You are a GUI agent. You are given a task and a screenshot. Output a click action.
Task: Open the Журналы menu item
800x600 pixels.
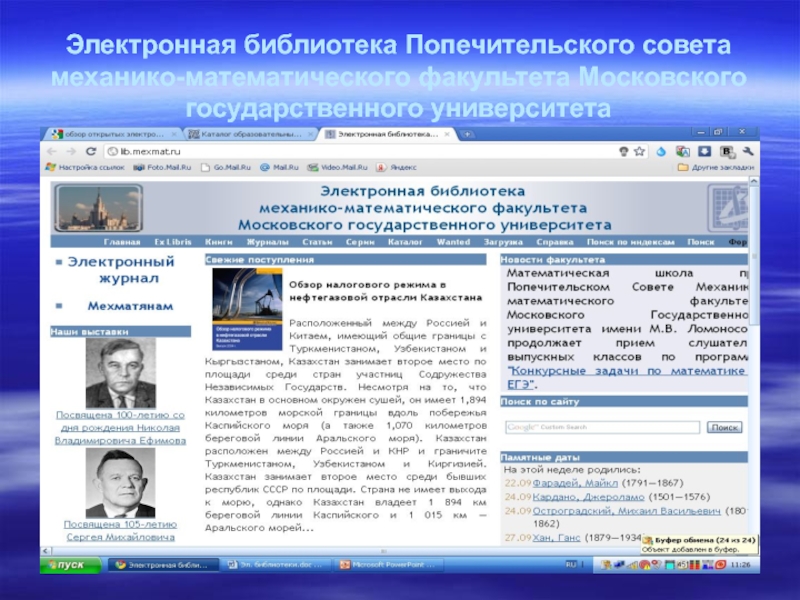tap(260, 241)
